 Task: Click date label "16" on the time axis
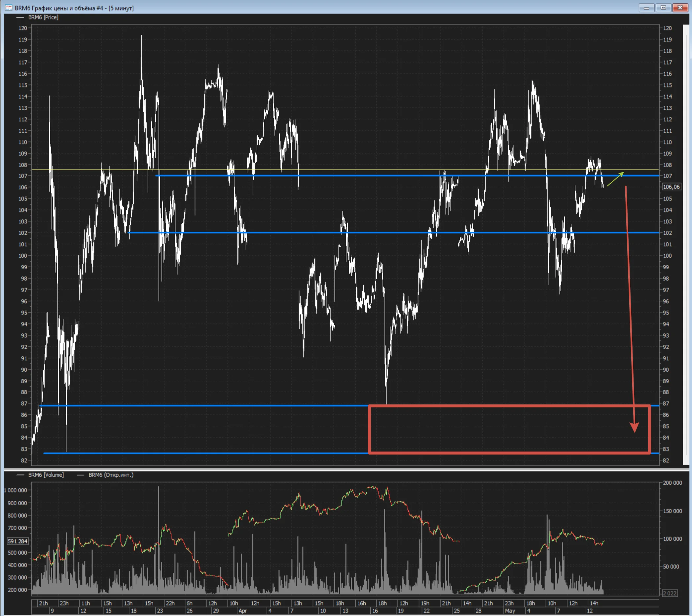(375, 611)
